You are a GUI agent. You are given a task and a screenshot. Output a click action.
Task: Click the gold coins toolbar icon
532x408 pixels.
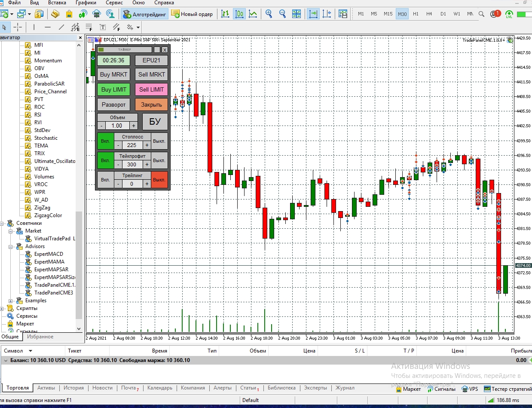pyautogui.click(x=55, y=14)
